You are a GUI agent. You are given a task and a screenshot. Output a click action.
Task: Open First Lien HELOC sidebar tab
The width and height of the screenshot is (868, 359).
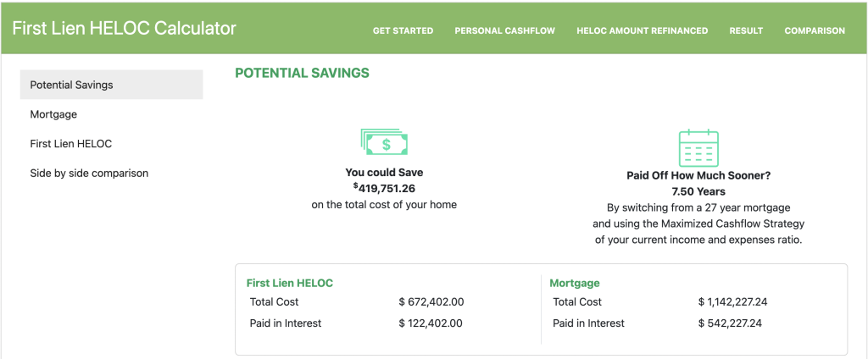click(x=71, y=144)
